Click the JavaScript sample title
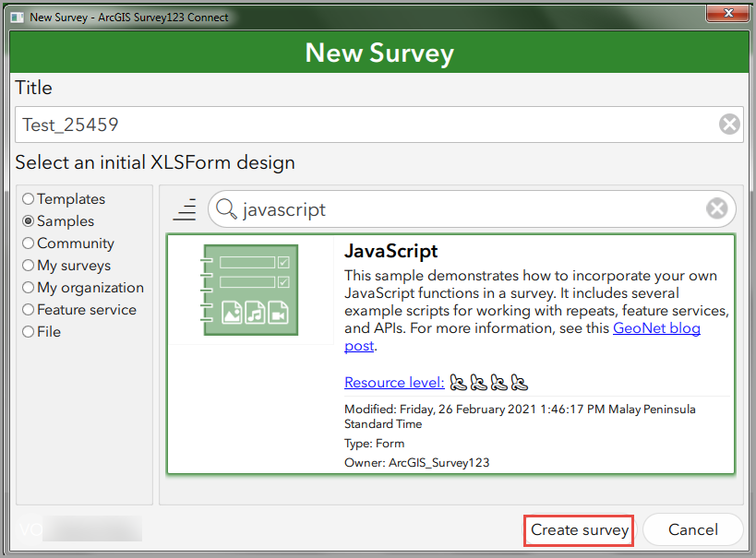The height and width of the screenshot is (558, 756). [390, 251]
